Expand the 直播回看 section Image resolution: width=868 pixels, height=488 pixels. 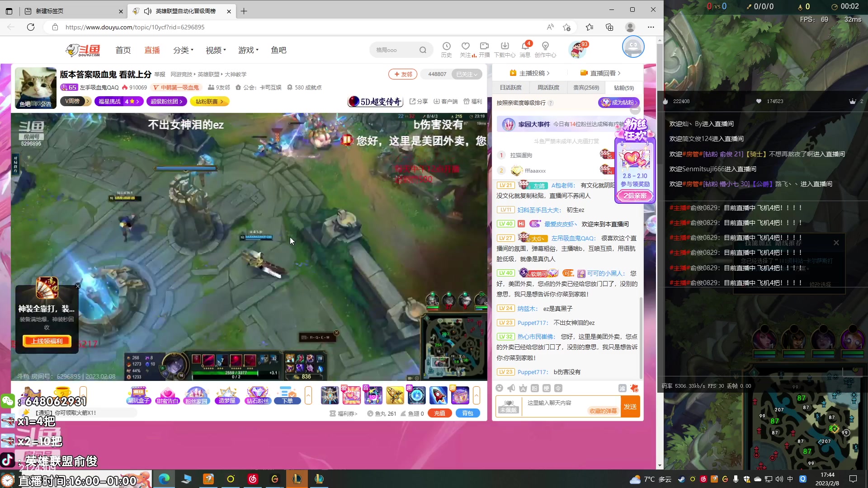point(601,73)
